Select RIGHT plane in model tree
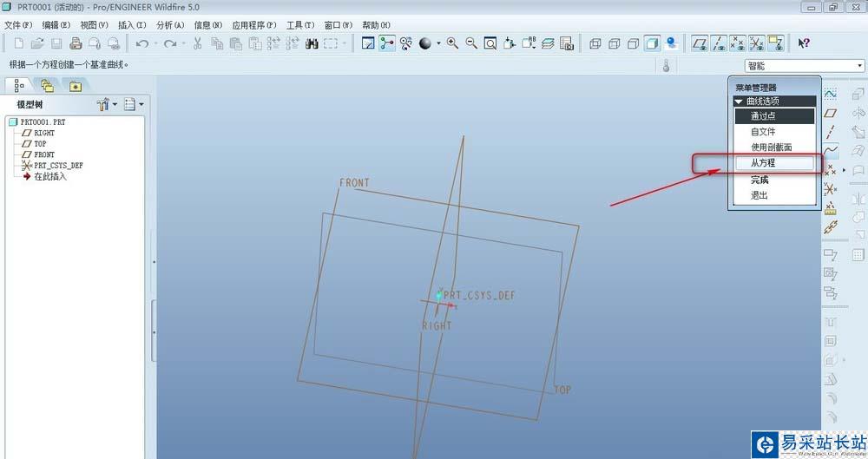Screen dimensions: 868x459 [44, 133]
